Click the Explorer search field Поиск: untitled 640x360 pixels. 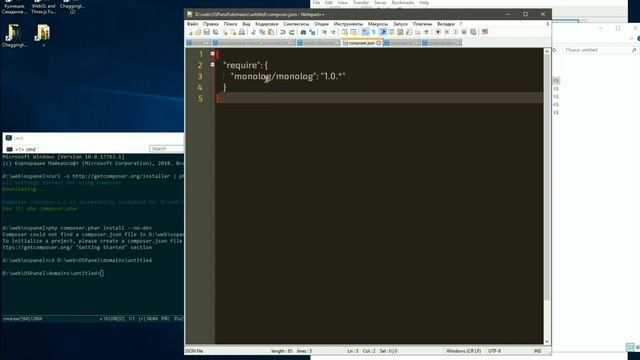click(600, 50)
